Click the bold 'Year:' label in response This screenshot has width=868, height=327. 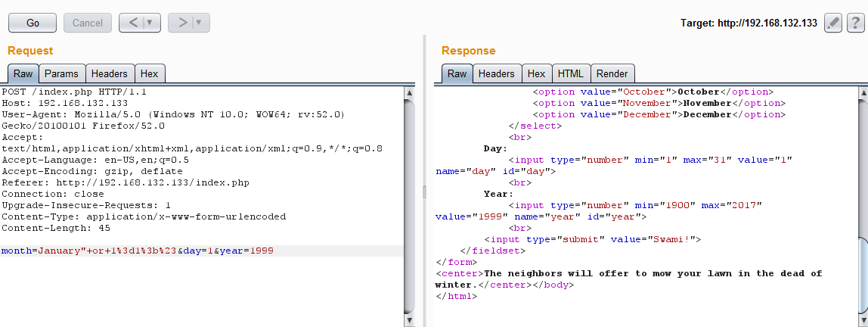[498, 194]
